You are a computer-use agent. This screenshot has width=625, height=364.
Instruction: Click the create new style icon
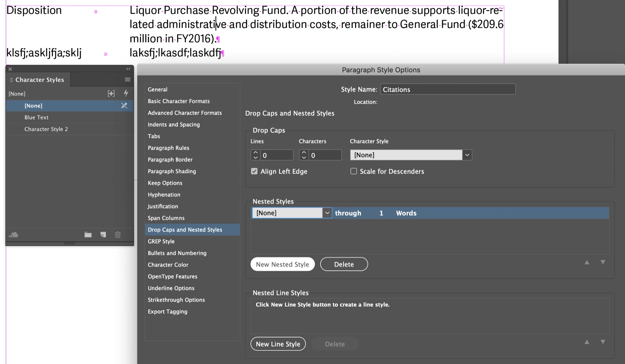[103, 235]
